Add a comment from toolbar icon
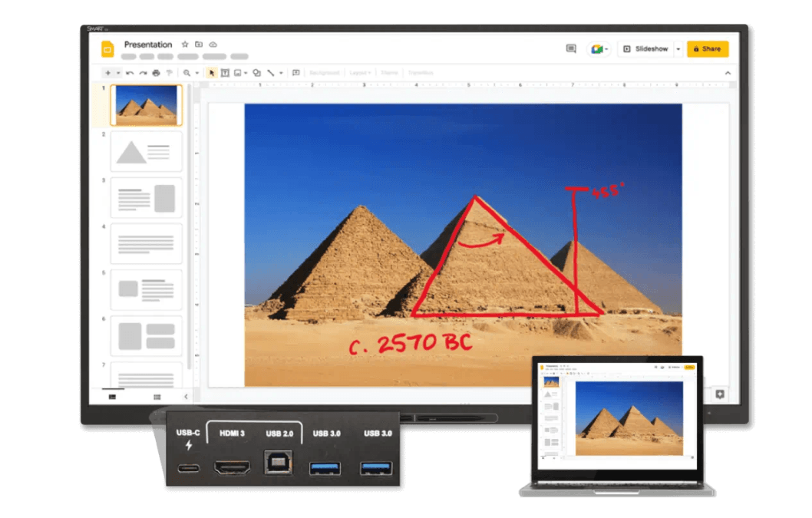The width and height of the screenshot is (812, 518). 295,73
